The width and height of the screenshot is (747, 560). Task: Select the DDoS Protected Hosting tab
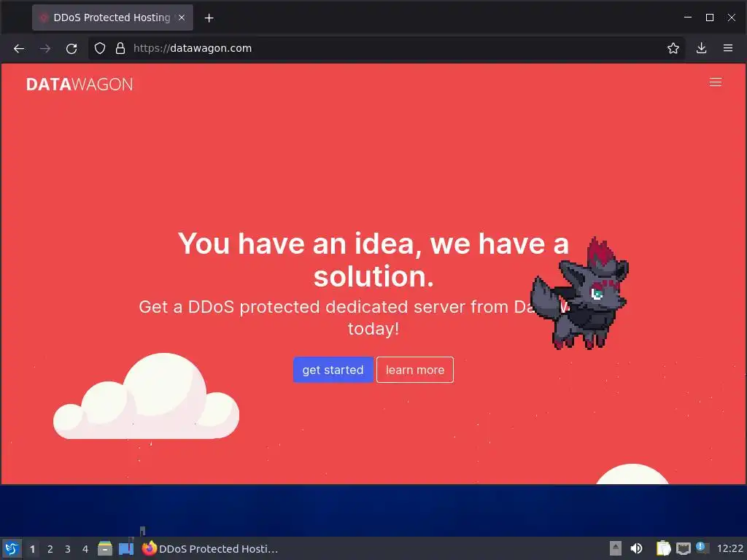[x=112, y=17]
